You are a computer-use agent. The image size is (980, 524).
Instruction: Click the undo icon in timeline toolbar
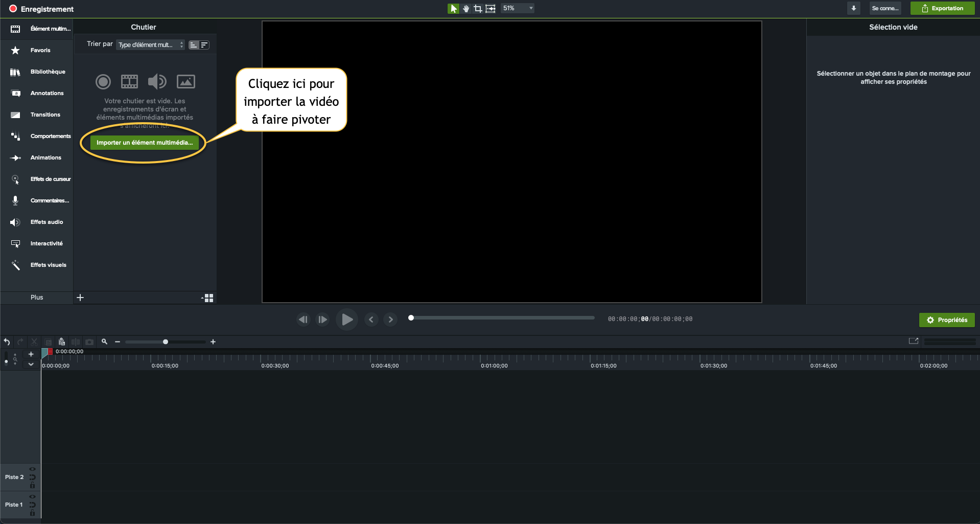pyautogui.click(x=7, y=342)
